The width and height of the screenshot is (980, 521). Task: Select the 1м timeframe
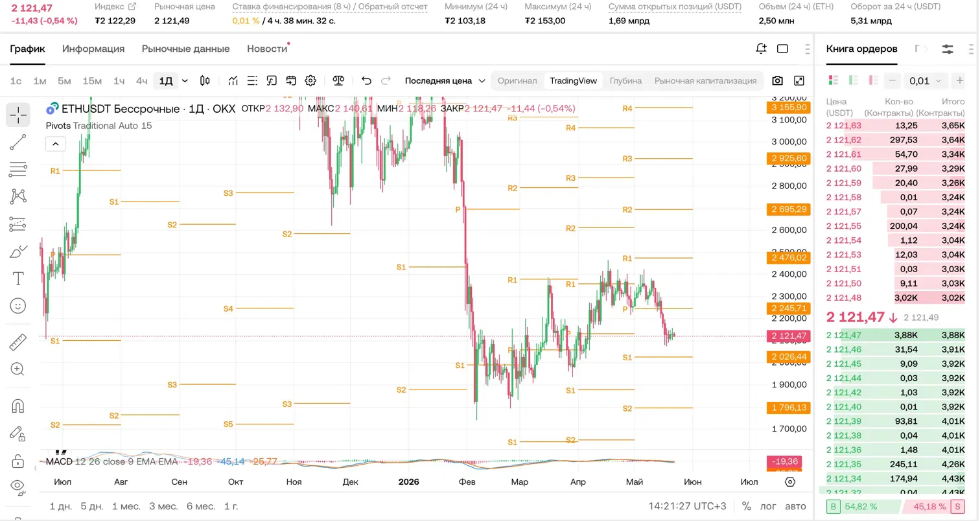coord(40,81)
